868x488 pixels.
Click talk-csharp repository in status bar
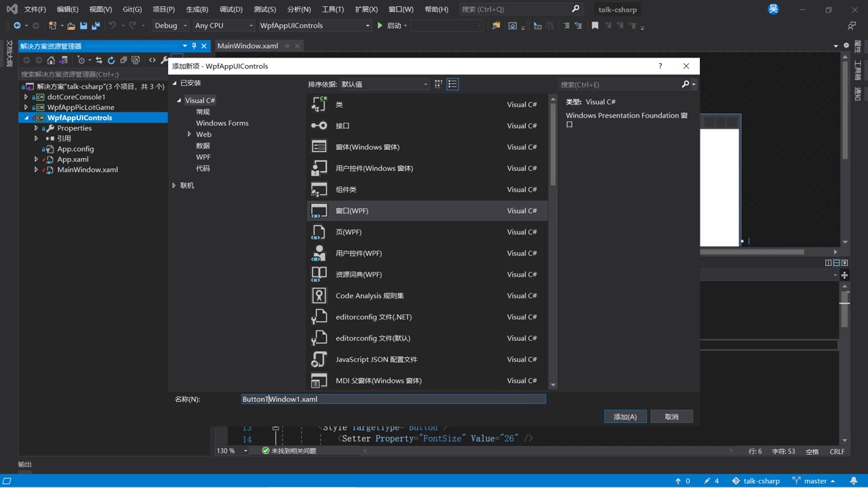[x=755, y=481]
